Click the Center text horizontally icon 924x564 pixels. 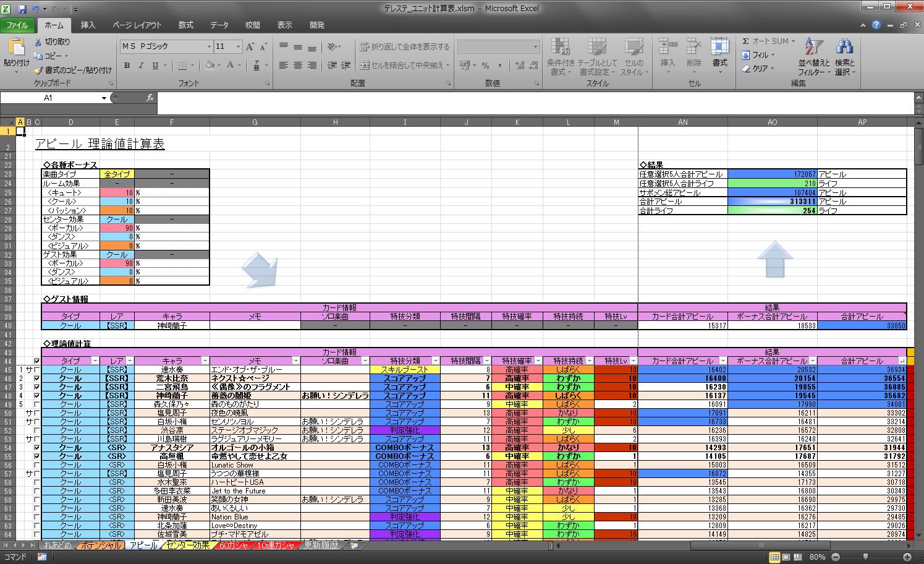coord(298,66)
